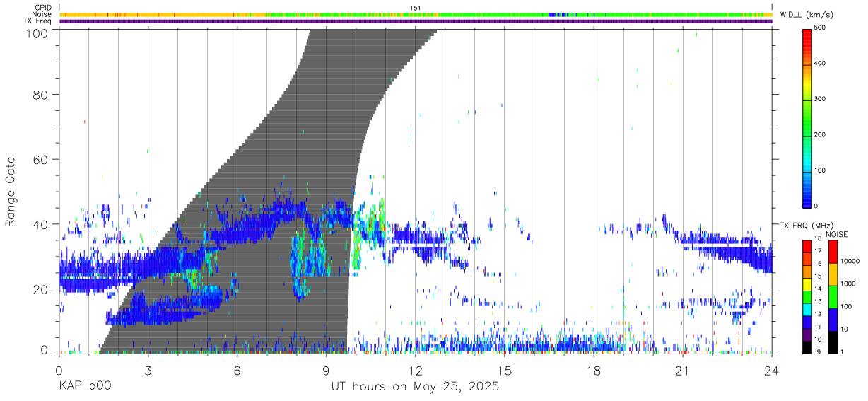Click the 6 hour mark on UT axis
The height and width of the screenshot is (401, 868).
[x=237, y=371]
